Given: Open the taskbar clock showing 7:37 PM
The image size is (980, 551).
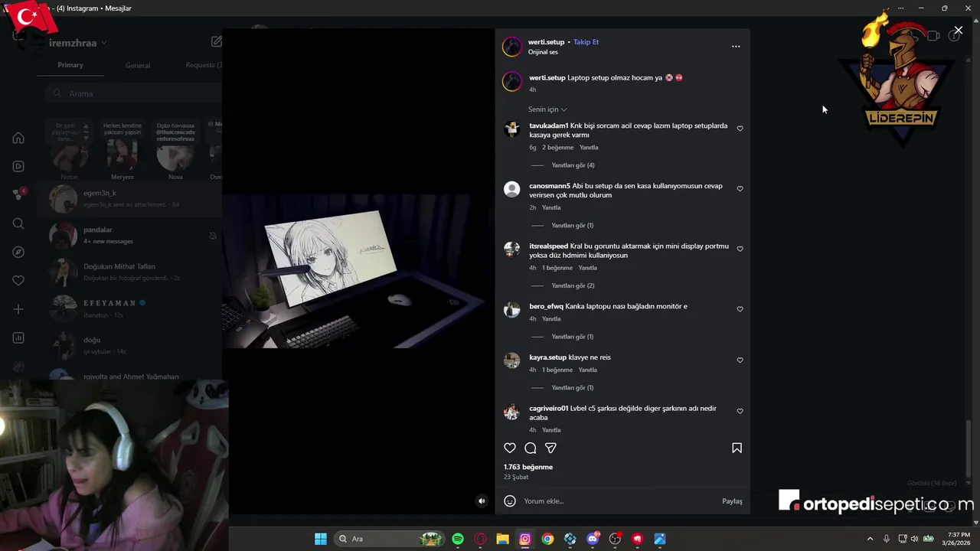Looking at the screenshot, I should 958,539.
